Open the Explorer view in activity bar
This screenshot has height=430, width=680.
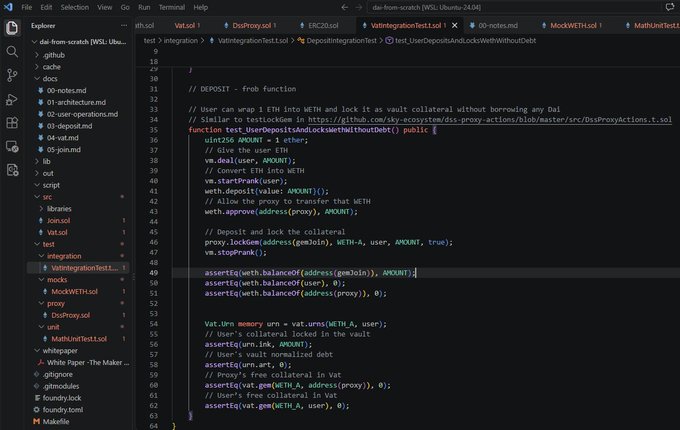(12, 28)
